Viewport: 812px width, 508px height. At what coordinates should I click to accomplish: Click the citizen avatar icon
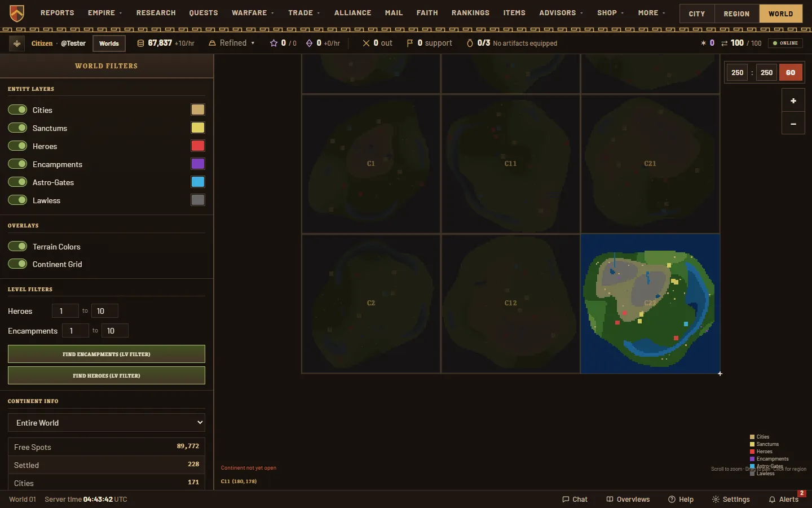pyautogui.click(x=17, y=43)
